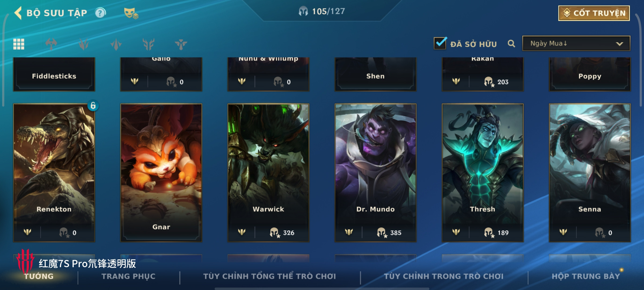Click the horizontal scrollbar at the bottom
The width and height of the screenshot is (644, 290).
[x=322, y=289]
